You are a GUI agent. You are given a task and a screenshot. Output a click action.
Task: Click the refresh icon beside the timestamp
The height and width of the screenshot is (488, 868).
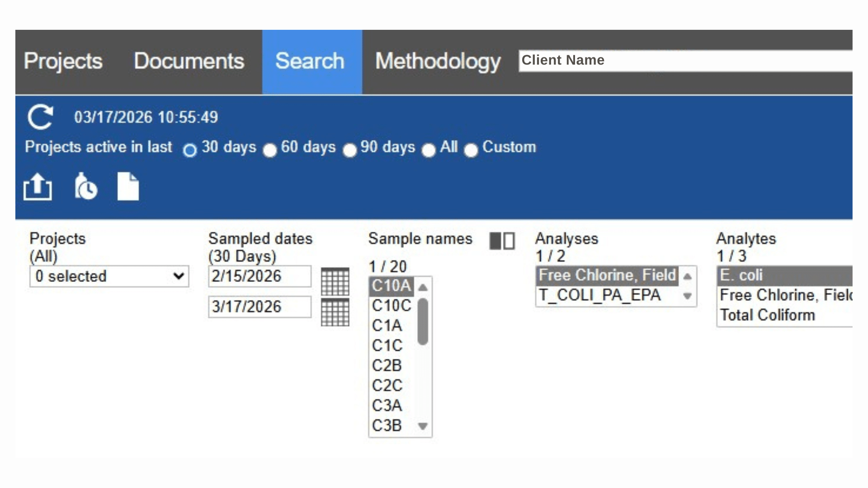pos(40,117)
